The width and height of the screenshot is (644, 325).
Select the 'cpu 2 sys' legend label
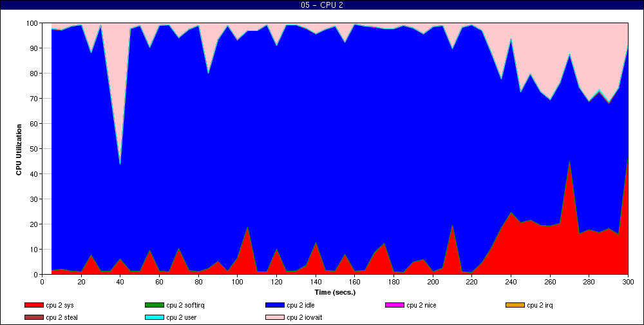(x=60, y=306)
